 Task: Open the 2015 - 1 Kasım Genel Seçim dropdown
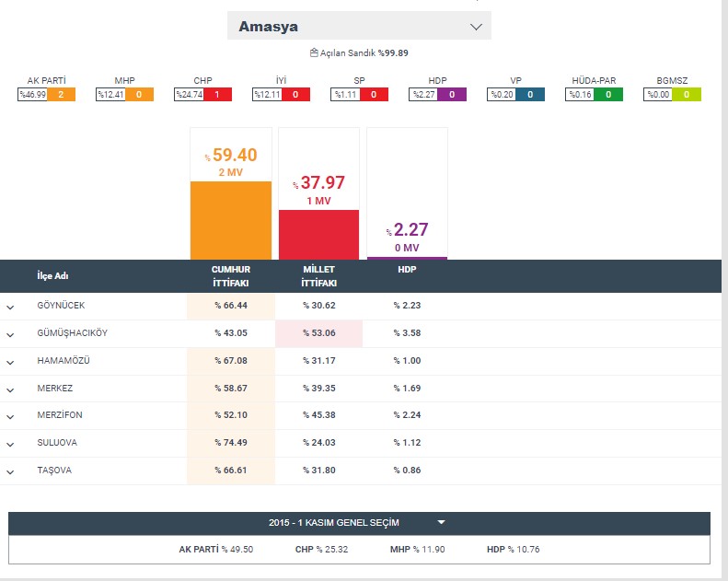click(359, 523)
